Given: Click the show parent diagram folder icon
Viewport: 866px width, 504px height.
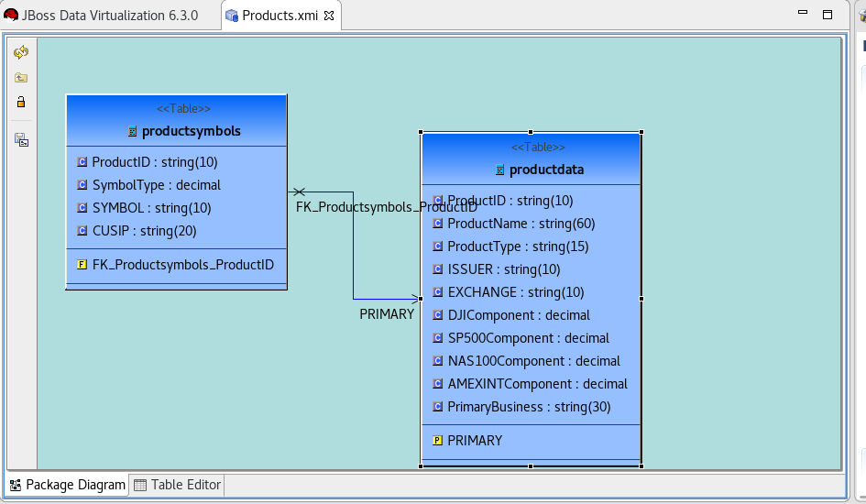Looking at the screenshot, I should click(x=21, y=78).
